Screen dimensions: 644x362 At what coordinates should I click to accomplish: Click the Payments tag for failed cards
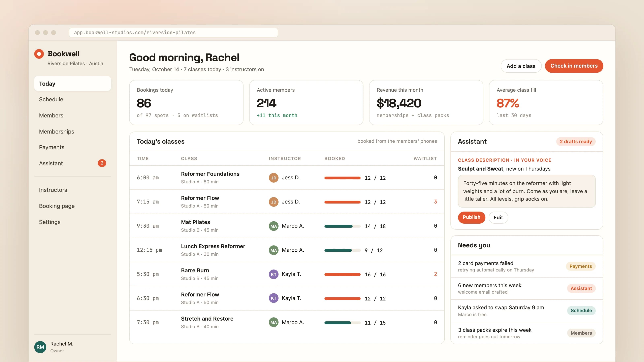tap(580, 266)
